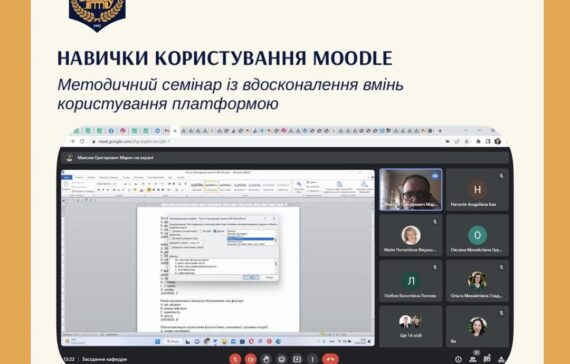This screenshot has width=570, height=364.
Task: Open the Chrome profile avatar
Action: [x=497, y=141]
